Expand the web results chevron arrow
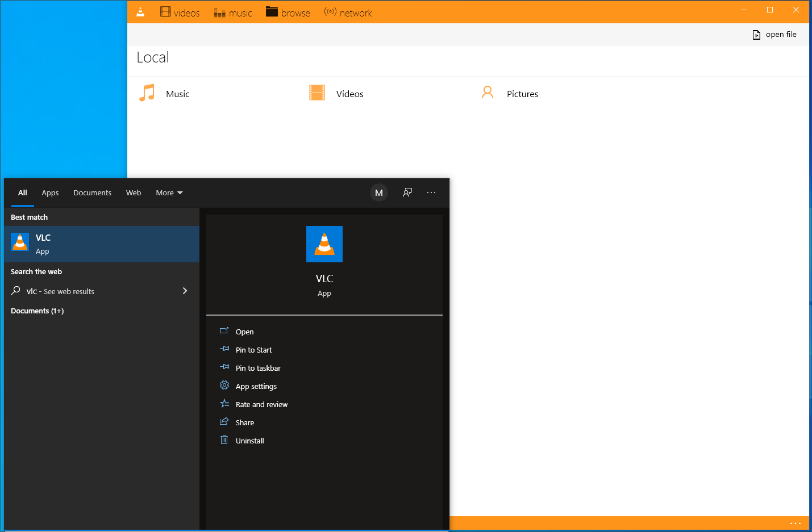 [185, 291]
